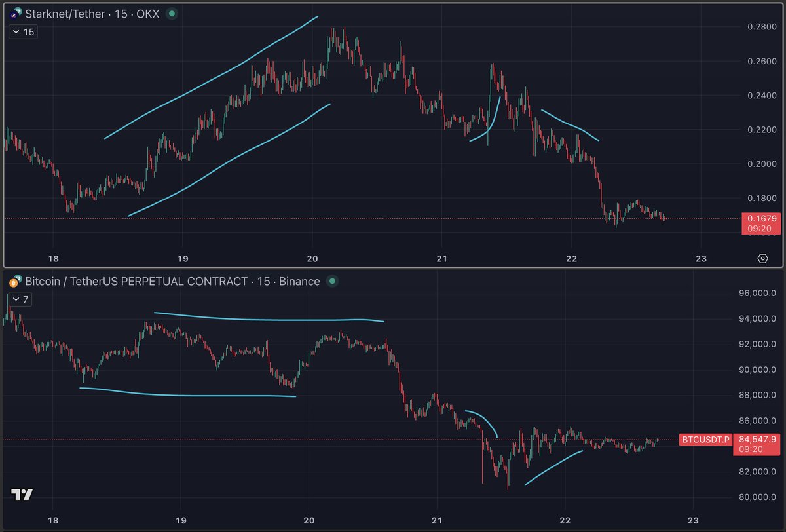This screenshot has width=786, height=532.
Task: Click date 18 on Bitcoin chart time axis
Action: (53, 522)
